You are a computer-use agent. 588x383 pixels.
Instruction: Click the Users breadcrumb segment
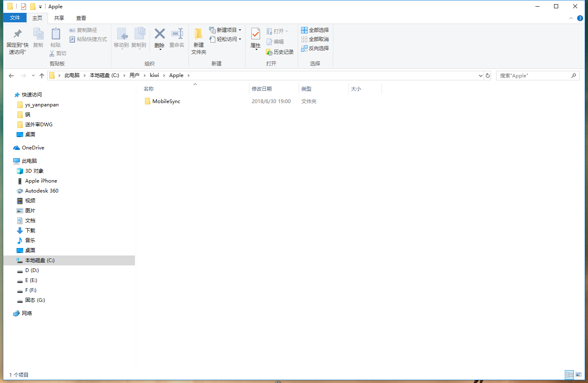point(135,75)
